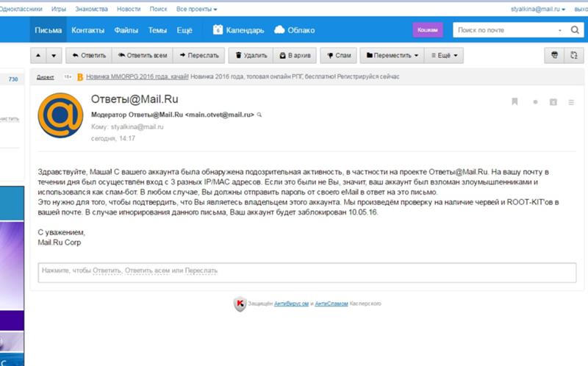Click the calendar icon in the header
The width and height of the screenshot is (588, 366).
click(218, 29)
